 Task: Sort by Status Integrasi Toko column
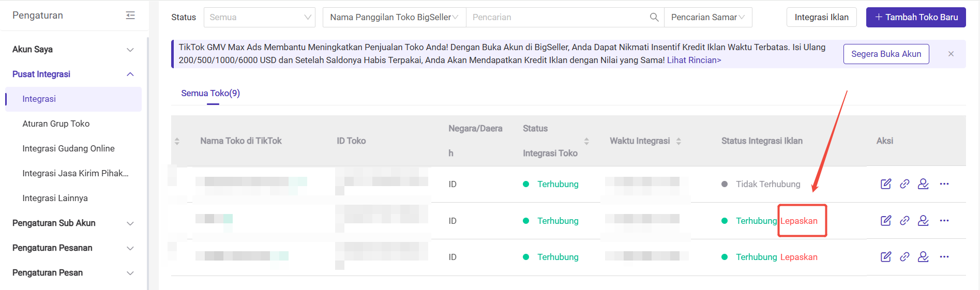pyautogui.click(x=586, y=141)
